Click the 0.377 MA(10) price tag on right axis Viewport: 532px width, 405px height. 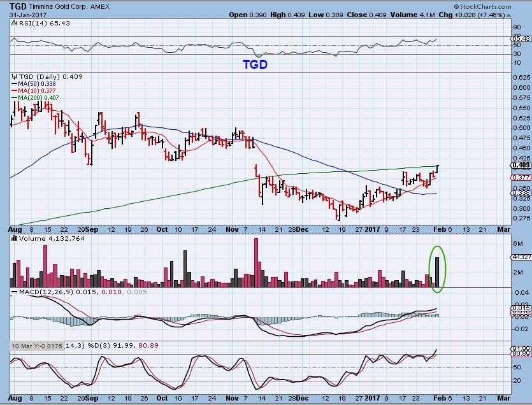(521, 178)
